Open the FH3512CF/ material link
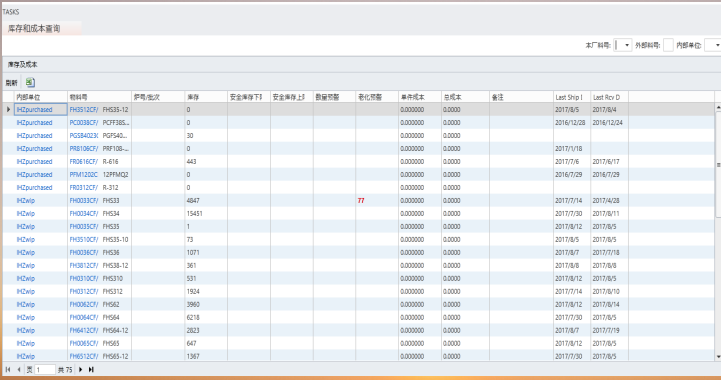721x380 pixels. 84,109
